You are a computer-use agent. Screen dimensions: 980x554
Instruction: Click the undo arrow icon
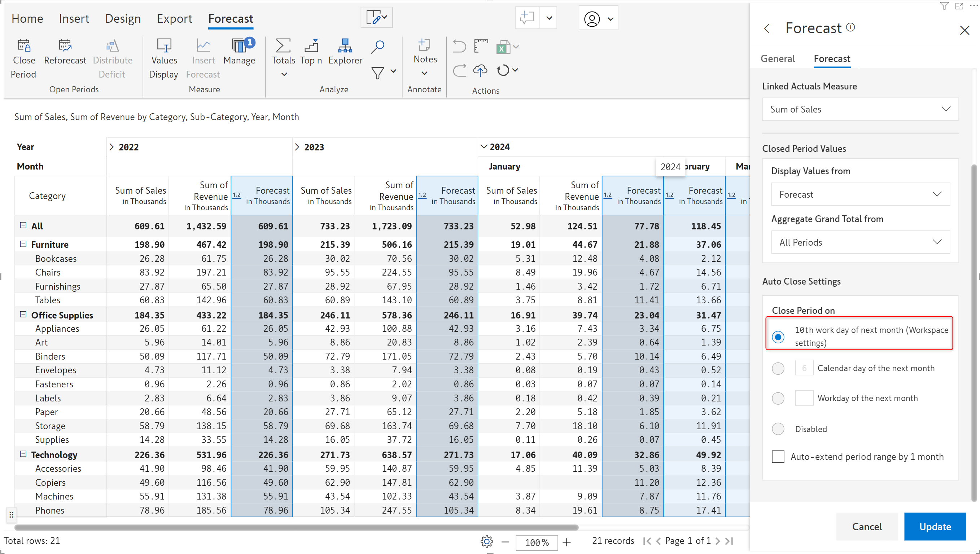(x=459, y=47)
